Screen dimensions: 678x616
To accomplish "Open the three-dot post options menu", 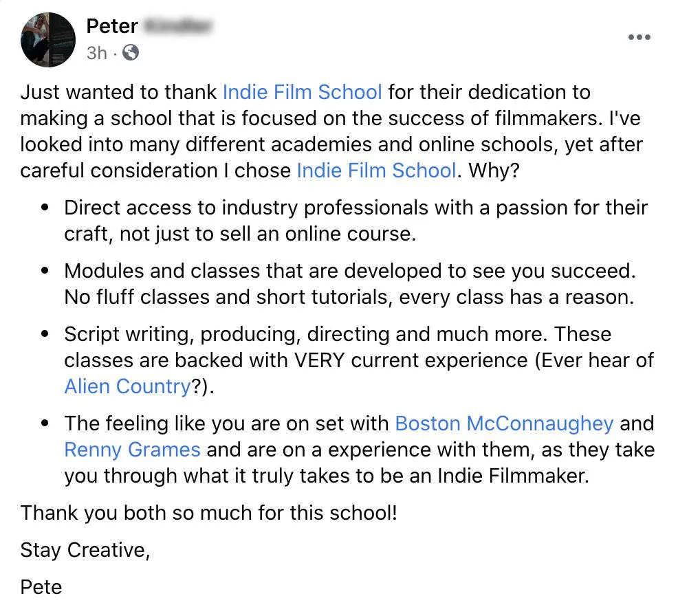I will tap(639, 38).
